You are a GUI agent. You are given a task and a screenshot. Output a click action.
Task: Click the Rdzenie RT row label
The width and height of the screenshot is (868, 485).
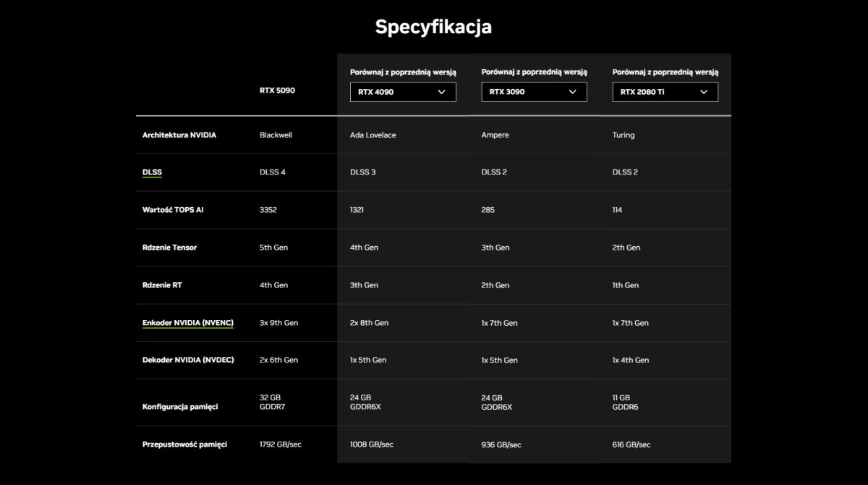[162, 285]
